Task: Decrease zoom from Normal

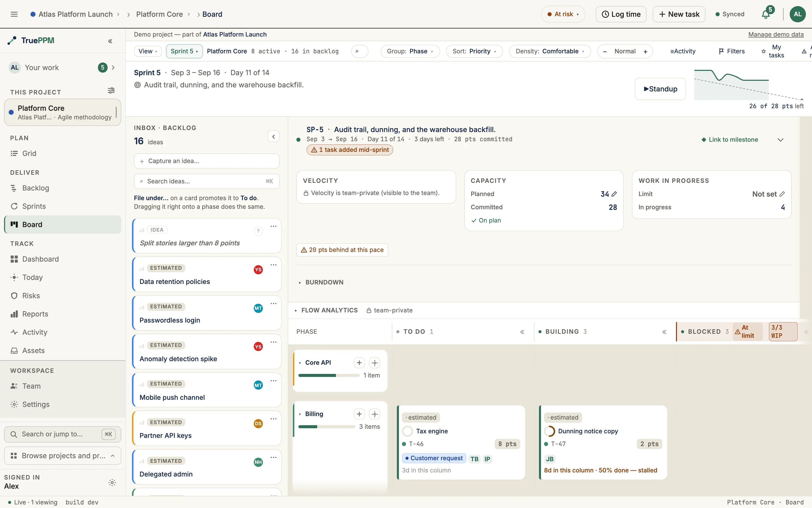Action: (x=605, y=51)
